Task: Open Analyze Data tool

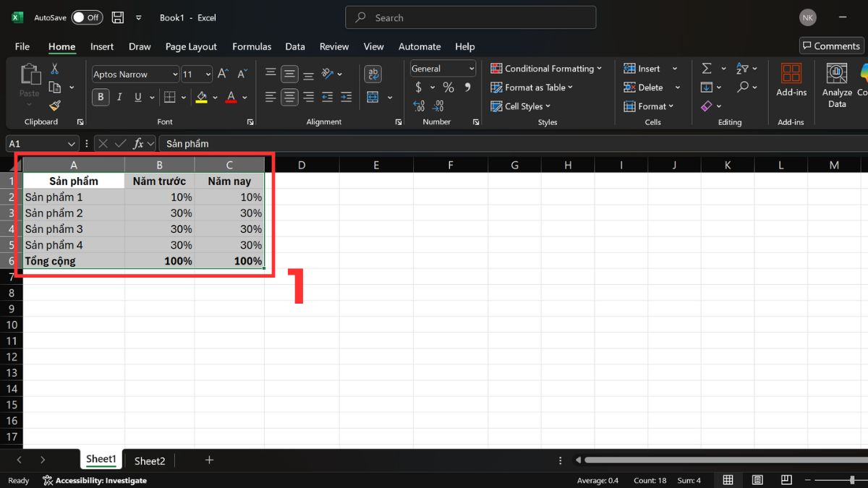Action: (837, 85)
